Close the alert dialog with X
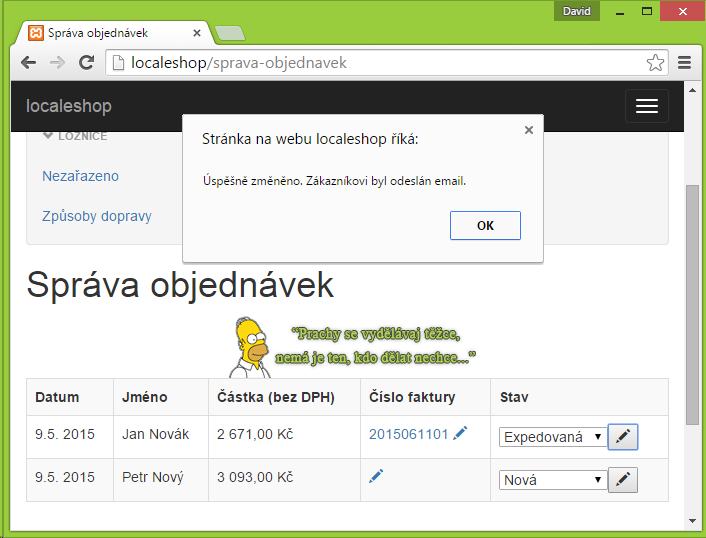The width and height of the screenshot is (706, 538). (529, 130)
